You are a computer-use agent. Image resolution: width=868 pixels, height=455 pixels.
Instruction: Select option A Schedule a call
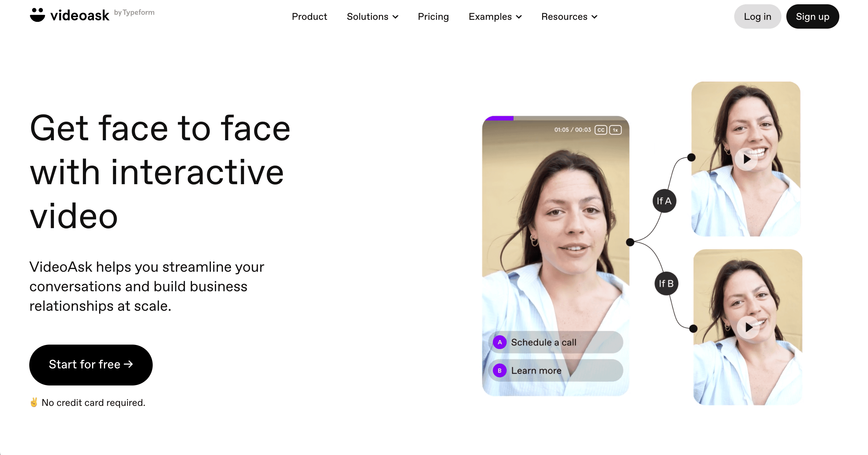tap(555, 342)
